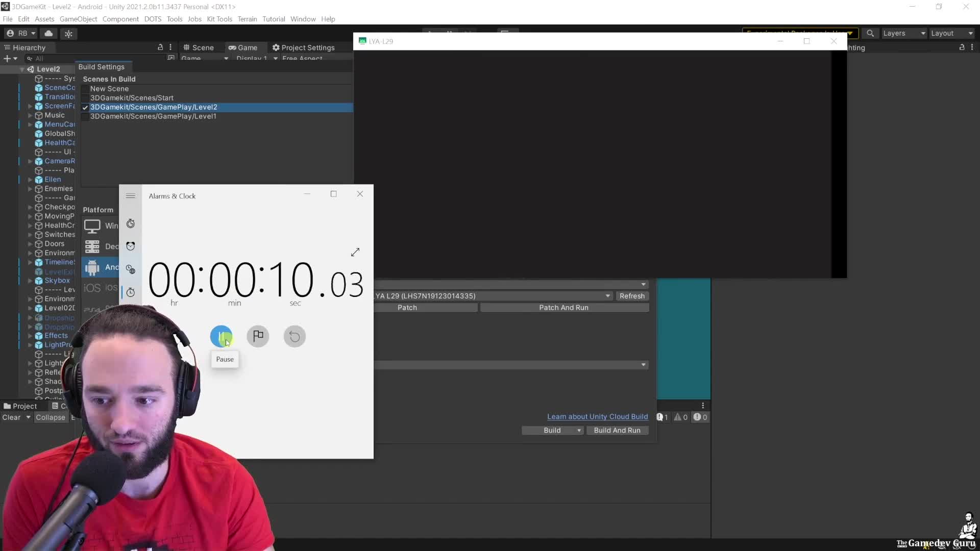The image size is (980, 551).
Task: Open the Layout dropdown
Action: tap(952, 33)
